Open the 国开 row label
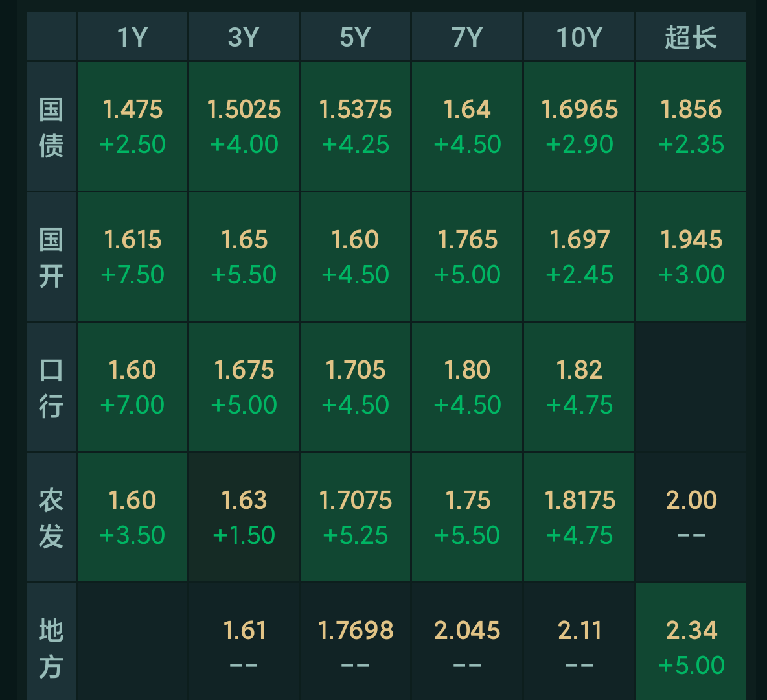Screen dimensions: 767x700 [x=51, y=256]
